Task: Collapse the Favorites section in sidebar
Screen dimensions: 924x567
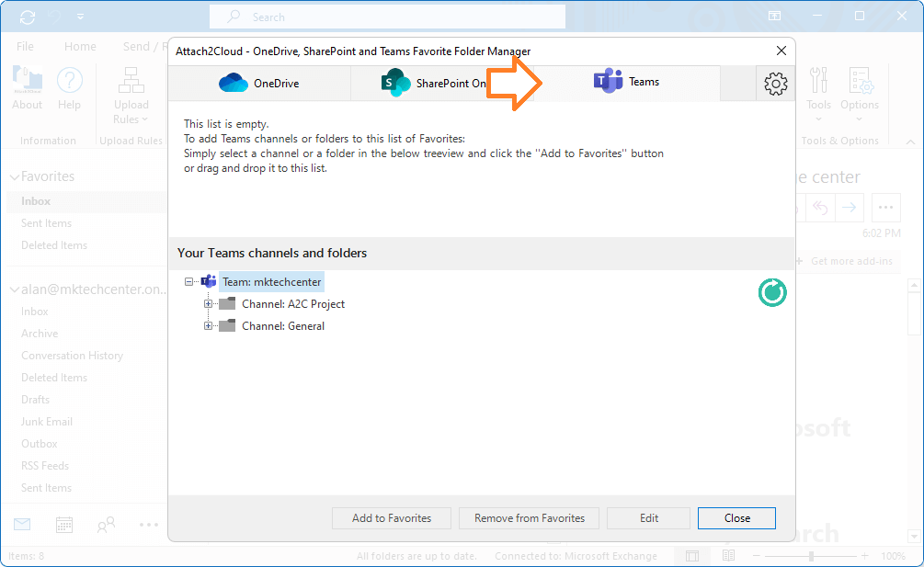Action: (x=13, y=176)
